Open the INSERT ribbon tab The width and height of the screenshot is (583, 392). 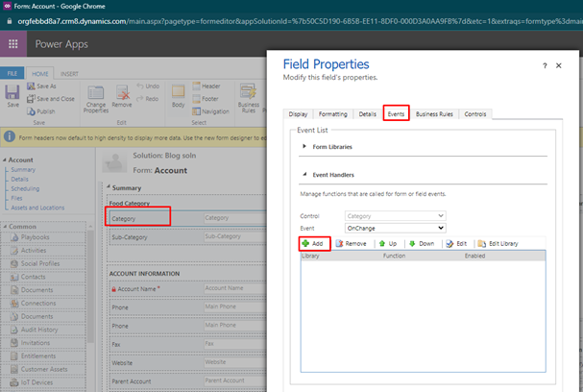[x=70, y=73]
